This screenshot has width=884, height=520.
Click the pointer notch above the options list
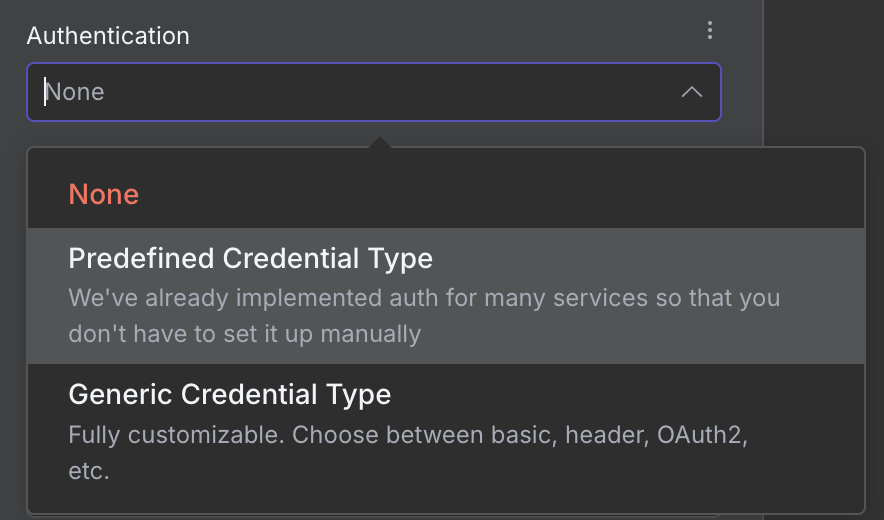(378, 145)
